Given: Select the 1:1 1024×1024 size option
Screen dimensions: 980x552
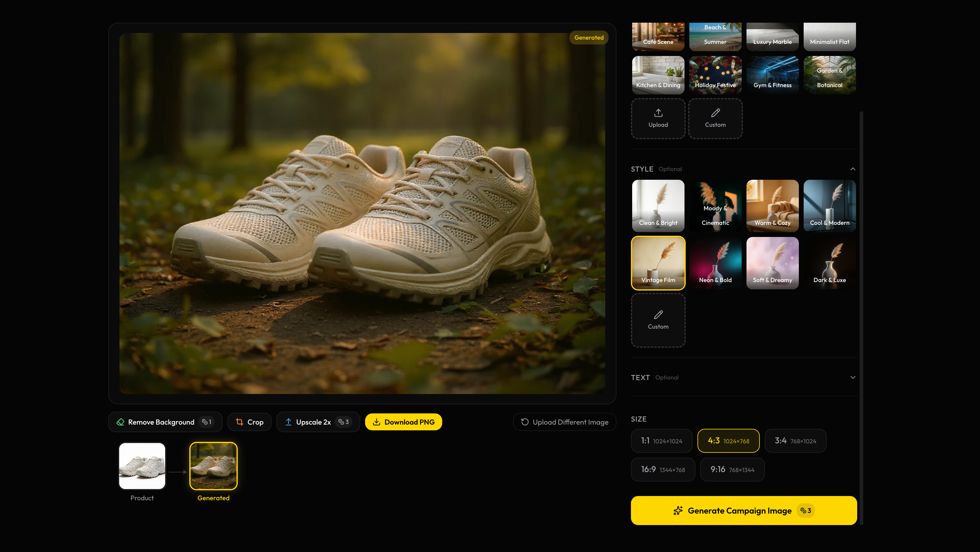Looking at the screenshot, I should point(661,441).
